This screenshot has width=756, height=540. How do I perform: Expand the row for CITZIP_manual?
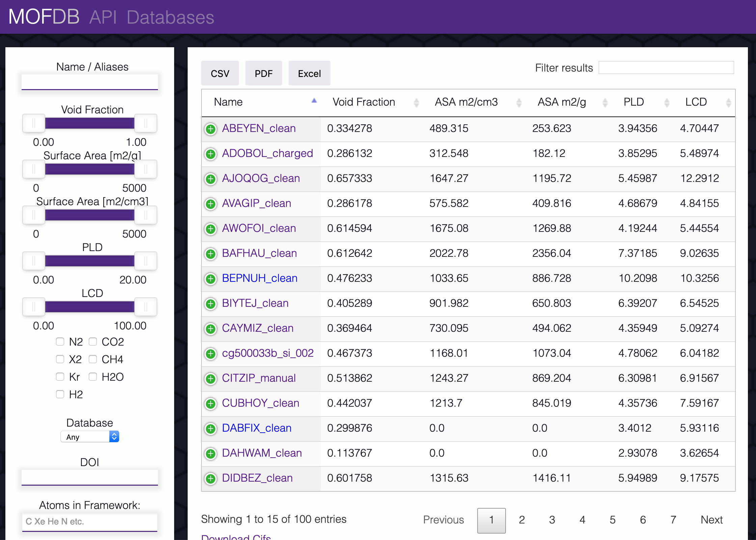tap(211, 379)
